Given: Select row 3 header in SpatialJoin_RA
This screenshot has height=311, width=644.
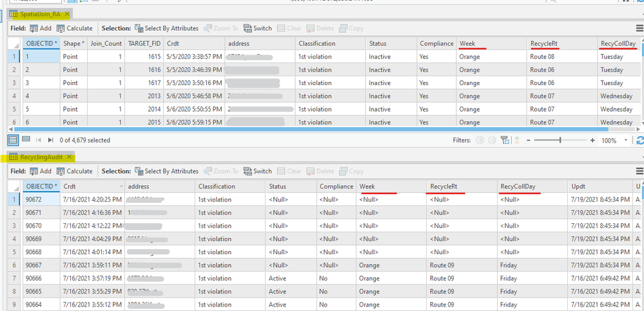Looking at the screenshot, I should click(14, 83).
